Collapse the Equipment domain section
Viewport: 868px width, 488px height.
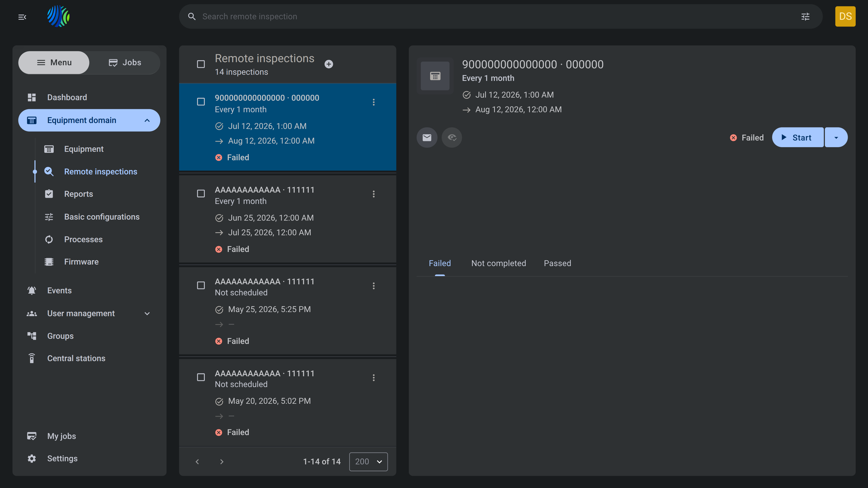coord(89,120)
